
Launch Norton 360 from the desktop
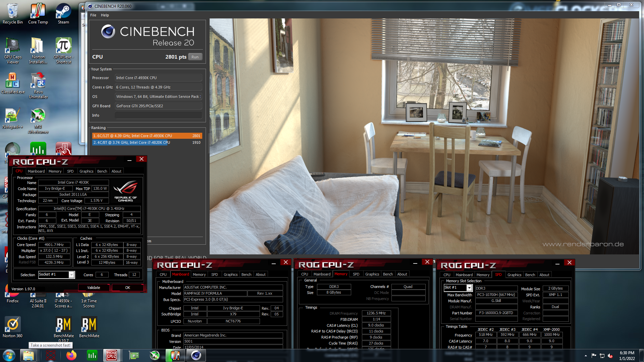[12, 327]
